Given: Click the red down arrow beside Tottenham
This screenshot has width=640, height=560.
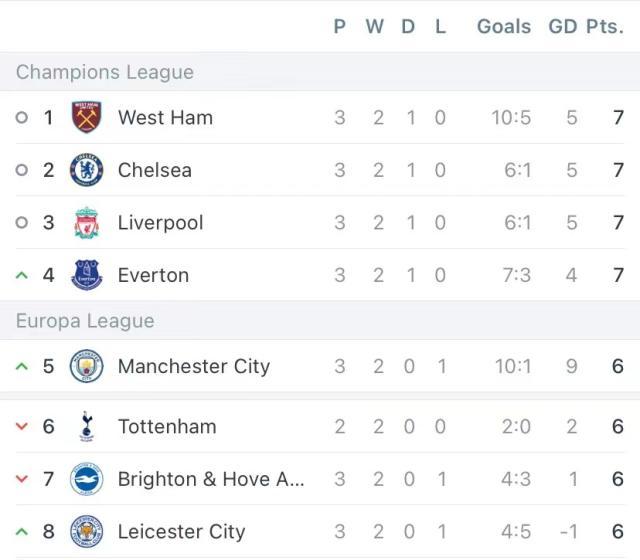Looking at the screenshot, I should click(x=22, y=427).
